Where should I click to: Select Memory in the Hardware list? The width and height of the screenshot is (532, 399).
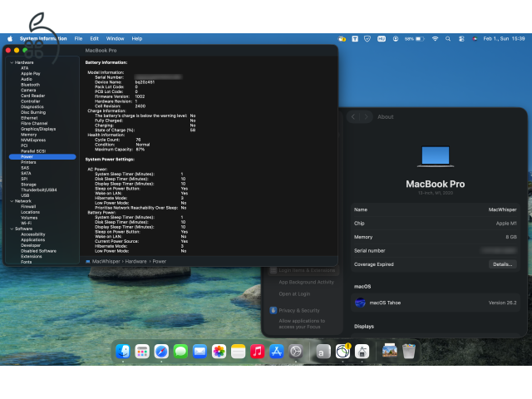point(28,135)
